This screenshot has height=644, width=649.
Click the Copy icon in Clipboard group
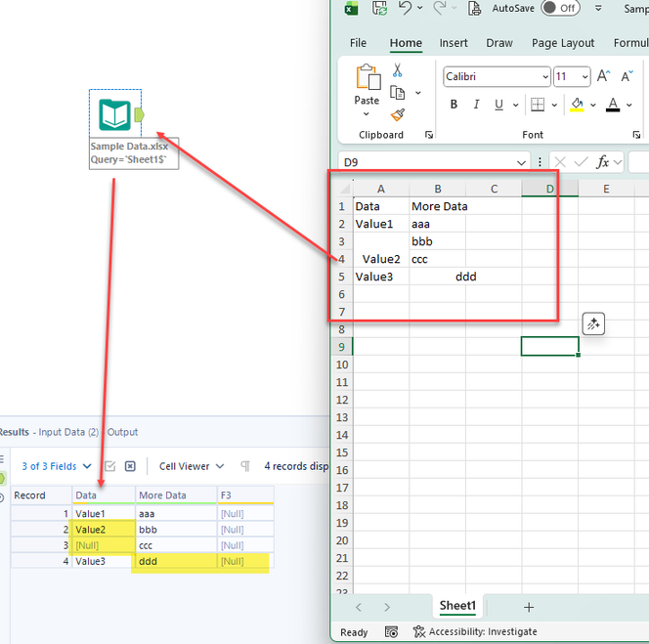tap(398, 93)
